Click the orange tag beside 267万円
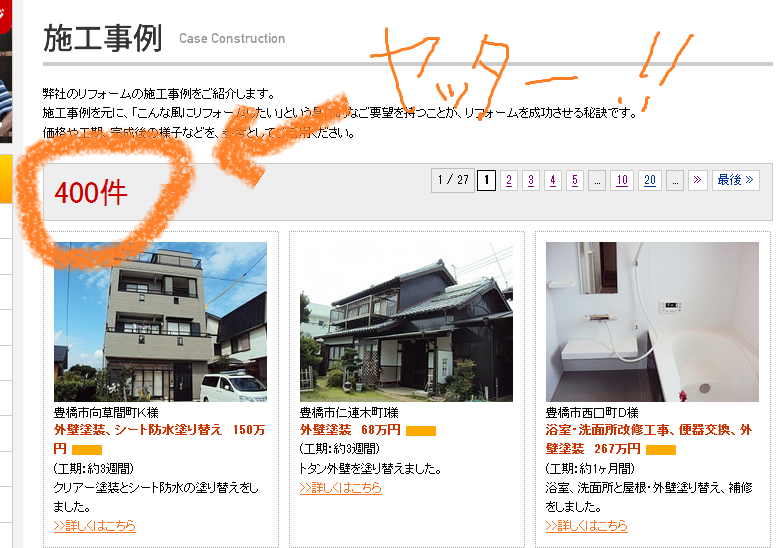This screenshot has height=548, width=778. coord(661,450)
